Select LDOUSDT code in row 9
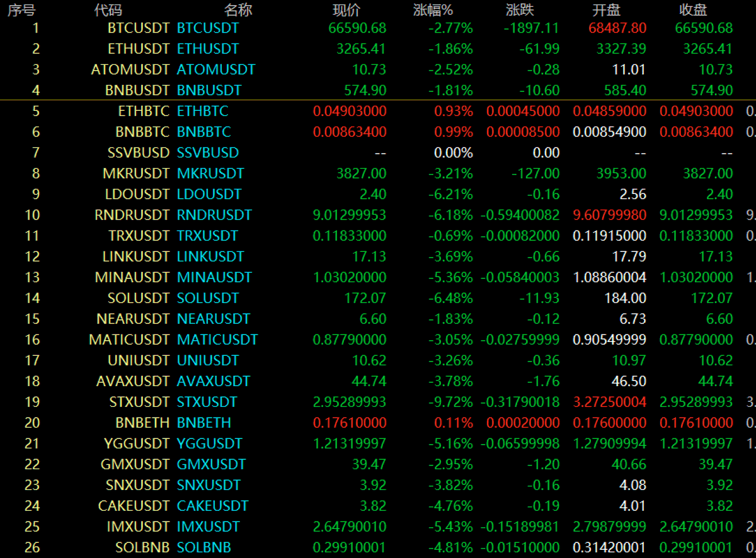This screenshot has height=558, width=756. click(x=139, y=194)
